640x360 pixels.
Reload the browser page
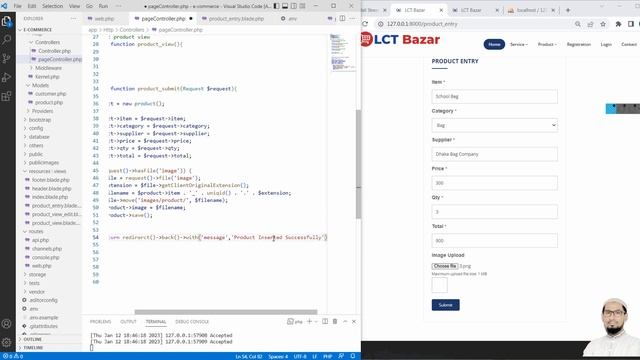point(365,24)
